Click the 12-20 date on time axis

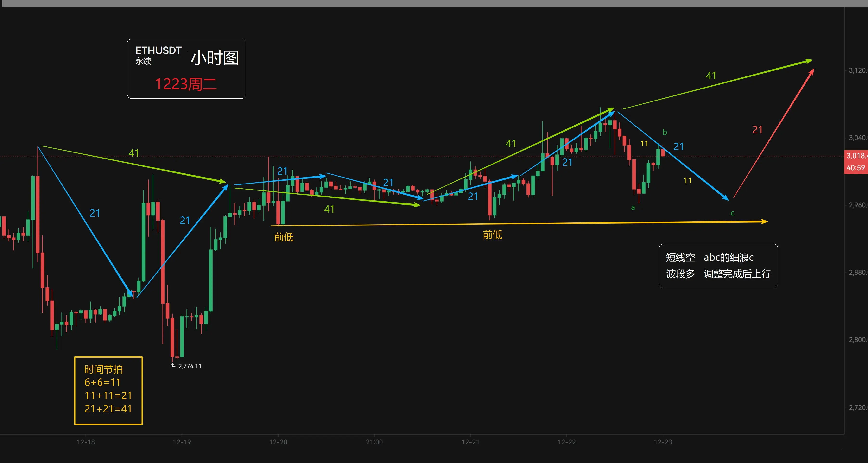pos(278,442)
